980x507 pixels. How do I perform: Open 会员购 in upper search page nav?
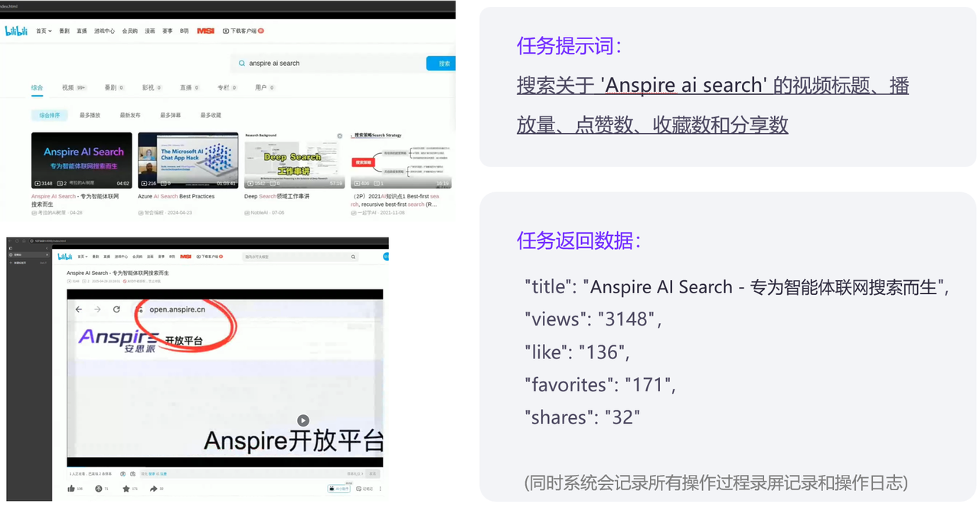[130, 31]
